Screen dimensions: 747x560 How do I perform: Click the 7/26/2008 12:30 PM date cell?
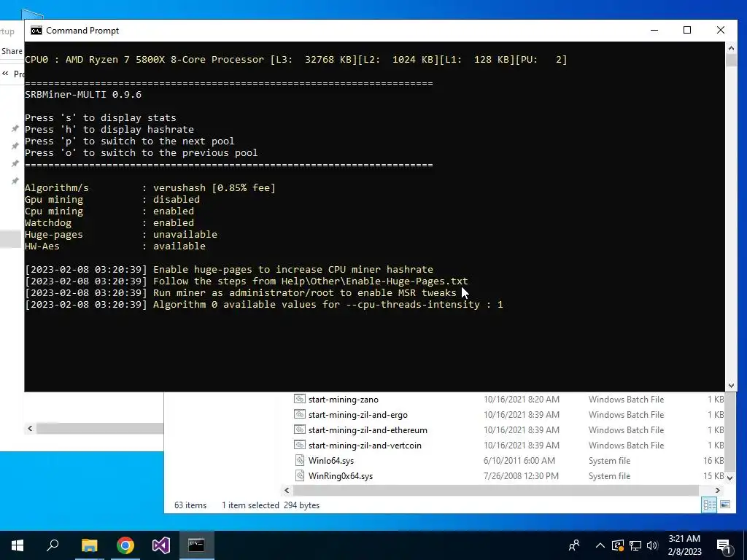pos(521,475)
